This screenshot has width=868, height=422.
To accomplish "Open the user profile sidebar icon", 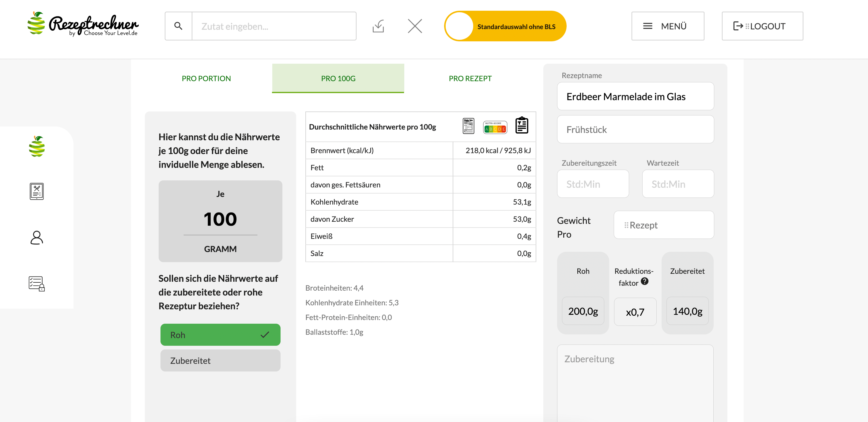I will (36, 237).
